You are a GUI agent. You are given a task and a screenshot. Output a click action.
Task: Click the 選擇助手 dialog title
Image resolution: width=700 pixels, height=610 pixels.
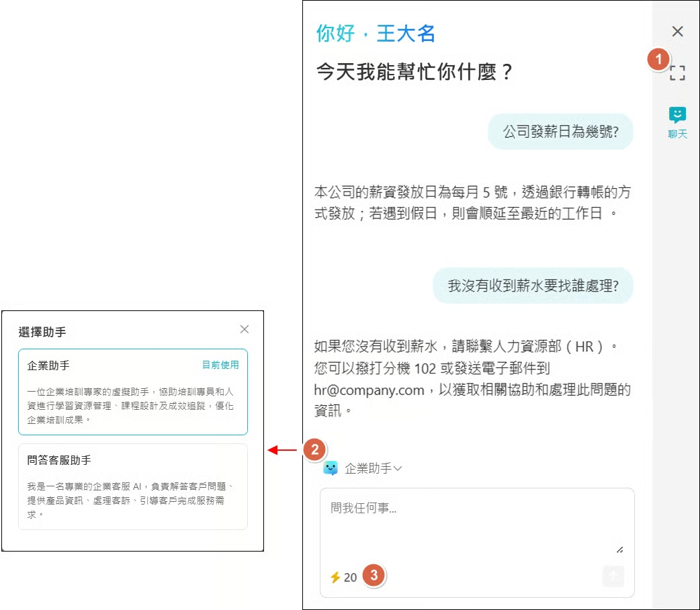42,332
